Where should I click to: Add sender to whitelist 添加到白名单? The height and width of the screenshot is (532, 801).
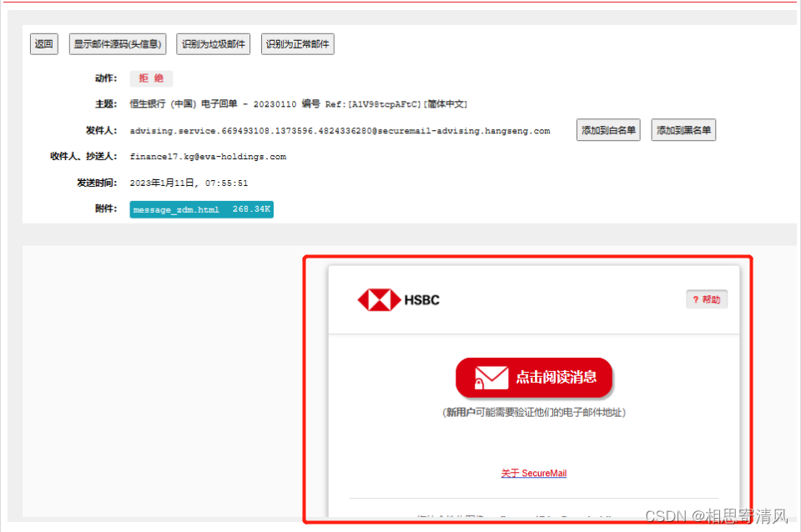pyautogui.click(x=608, y=130)
